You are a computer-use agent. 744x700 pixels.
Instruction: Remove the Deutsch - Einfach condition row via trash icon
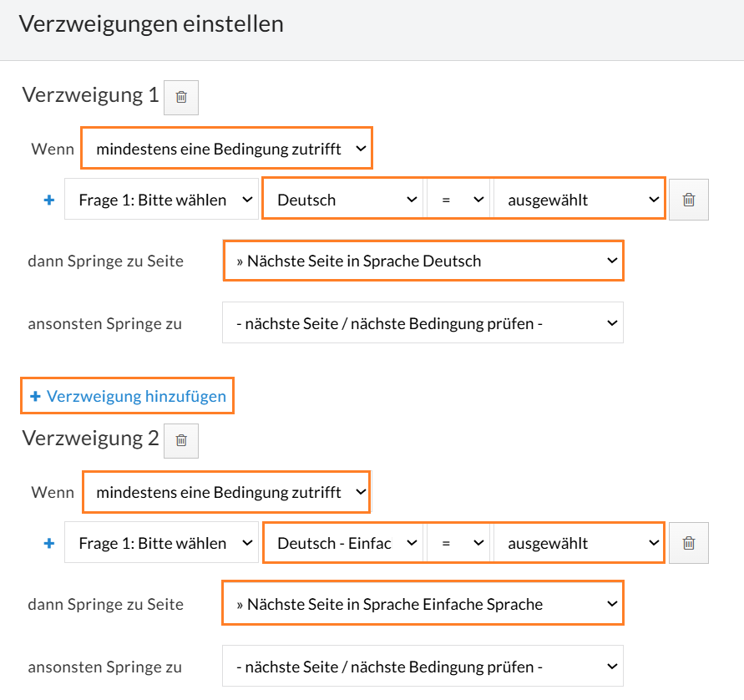(689, 543)
